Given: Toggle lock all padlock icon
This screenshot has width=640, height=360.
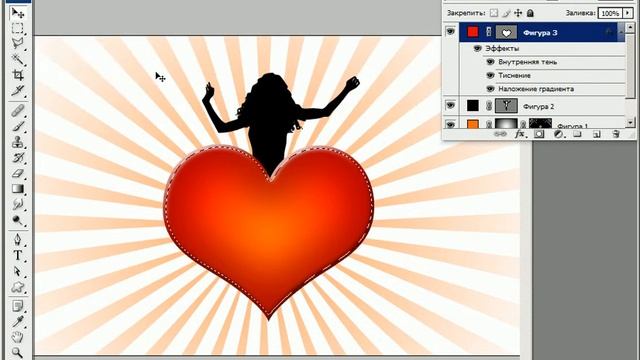Looking at the screenshot, I should pyautogui.click(x=530, y=13).
